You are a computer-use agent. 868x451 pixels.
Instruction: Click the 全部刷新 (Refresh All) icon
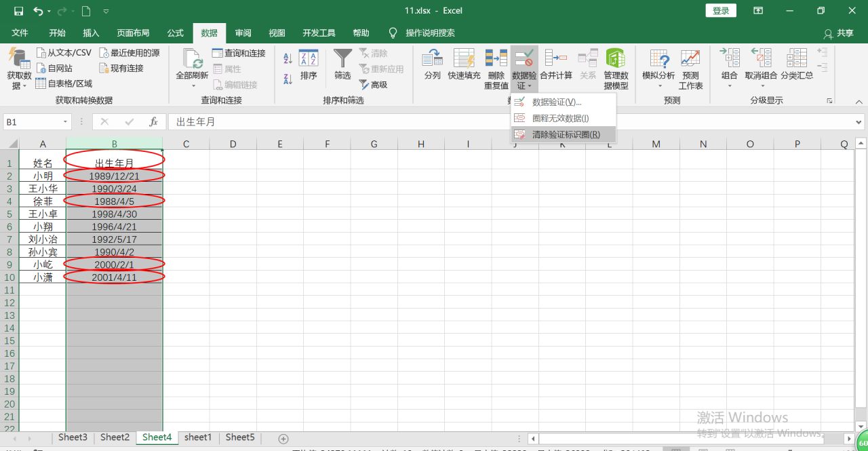pyautogui.click(x=192, y=58)
